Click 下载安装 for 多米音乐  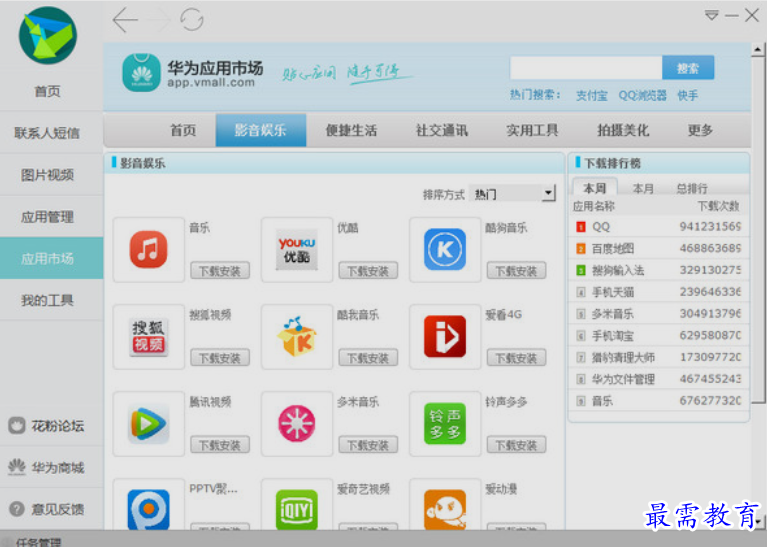(x=368, y=445)
